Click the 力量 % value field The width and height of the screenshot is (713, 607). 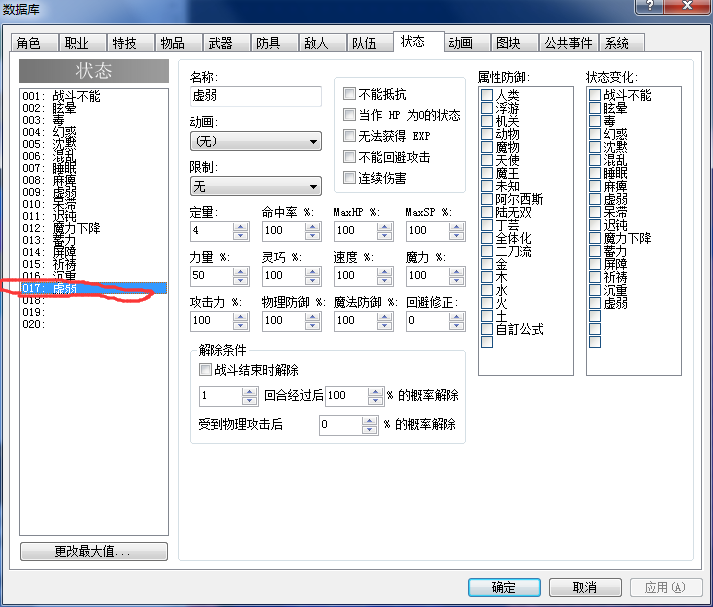point(211,276)
